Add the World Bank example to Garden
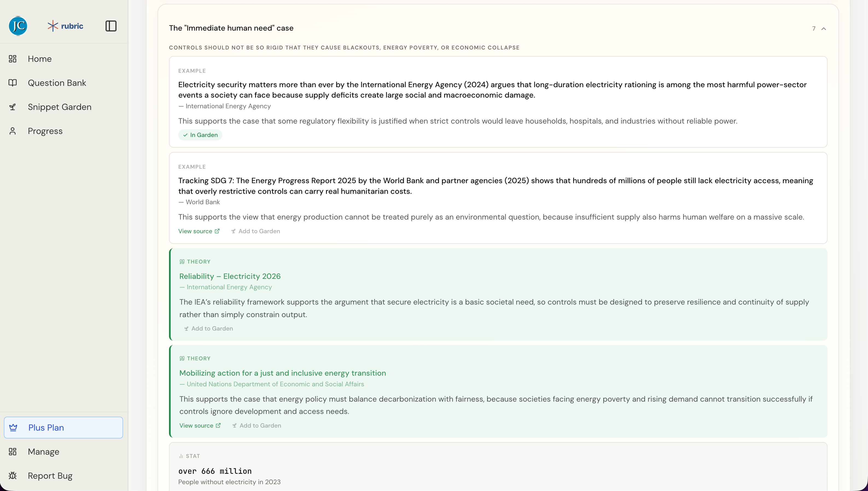This screenshot has height=491, width=868. (x=256, y=231)
